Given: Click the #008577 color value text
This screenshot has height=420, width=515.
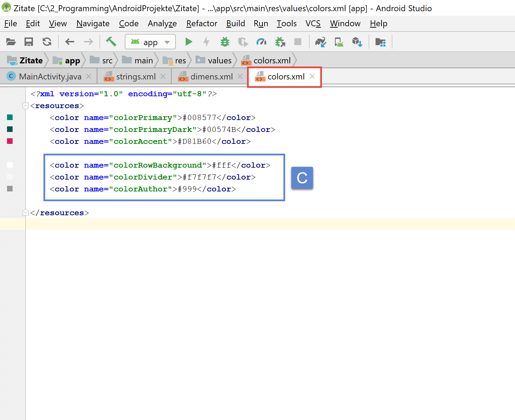Looking at the screenshot, I should pos(199,118).
